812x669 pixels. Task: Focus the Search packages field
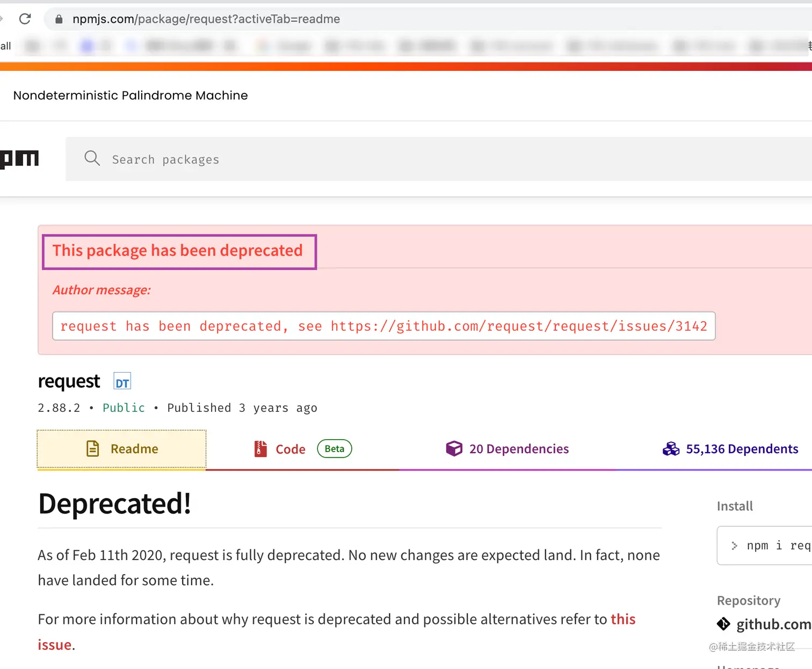tap(439, 159)
